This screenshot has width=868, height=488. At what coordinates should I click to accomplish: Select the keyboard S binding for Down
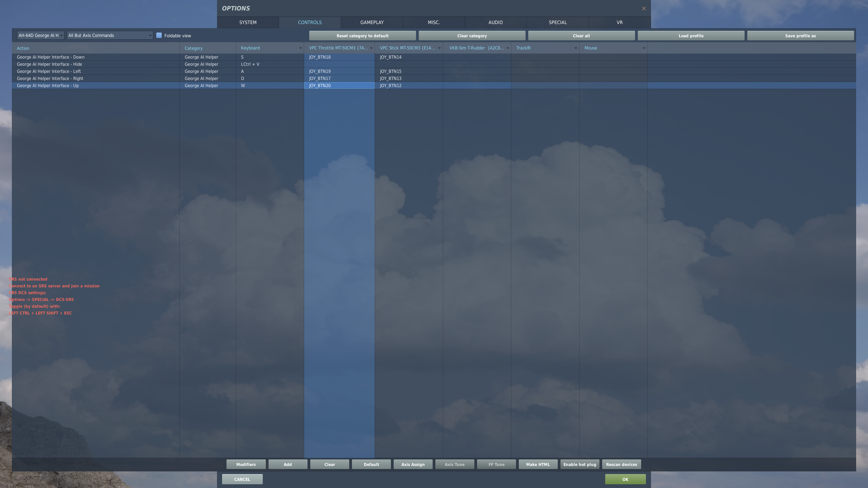tap(270, 57)
